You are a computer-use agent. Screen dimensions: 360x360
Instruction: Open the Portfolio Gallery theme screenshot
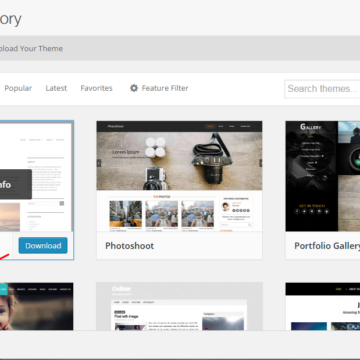(x=323, y=176)
